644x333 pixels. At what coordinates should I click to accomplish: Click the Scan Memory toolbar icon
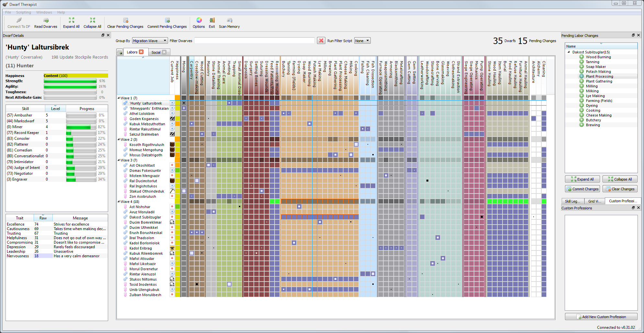point(229,21)
